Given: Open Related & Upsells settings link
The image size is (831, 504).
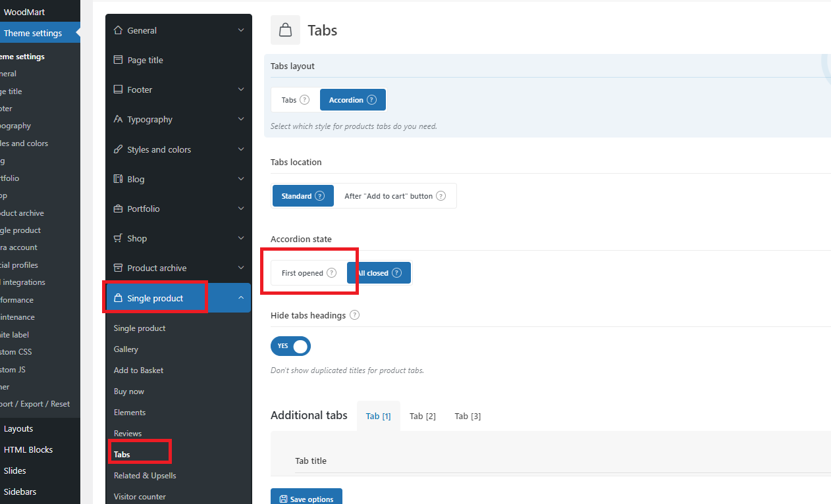Looking at the screenshot, I should (x=145, y=476).
